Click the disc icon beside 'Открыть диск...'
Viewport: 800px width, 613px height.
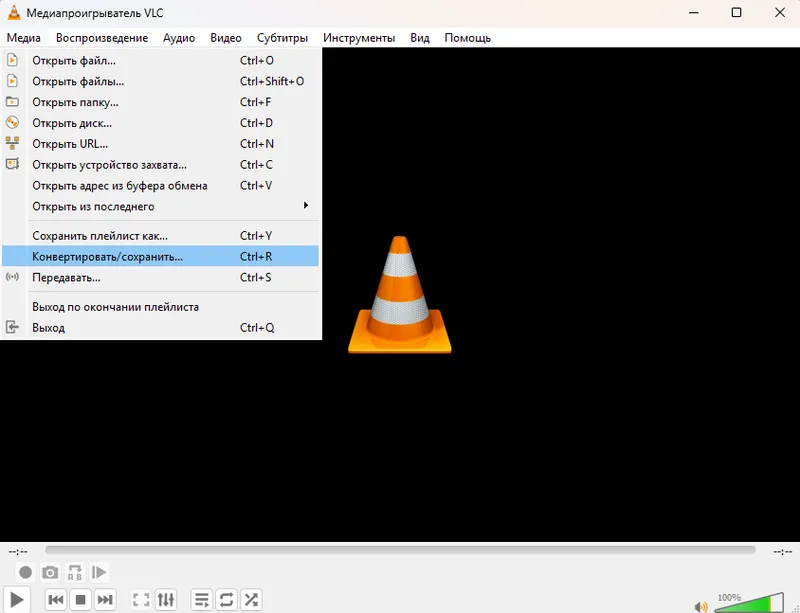coord(12,122)
